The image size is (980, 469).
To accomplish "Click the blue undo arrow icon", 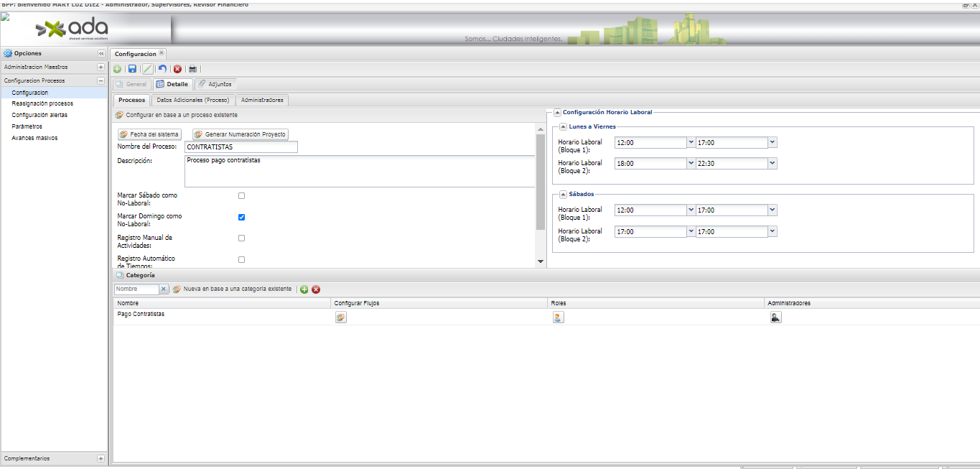I will point(162,69).
